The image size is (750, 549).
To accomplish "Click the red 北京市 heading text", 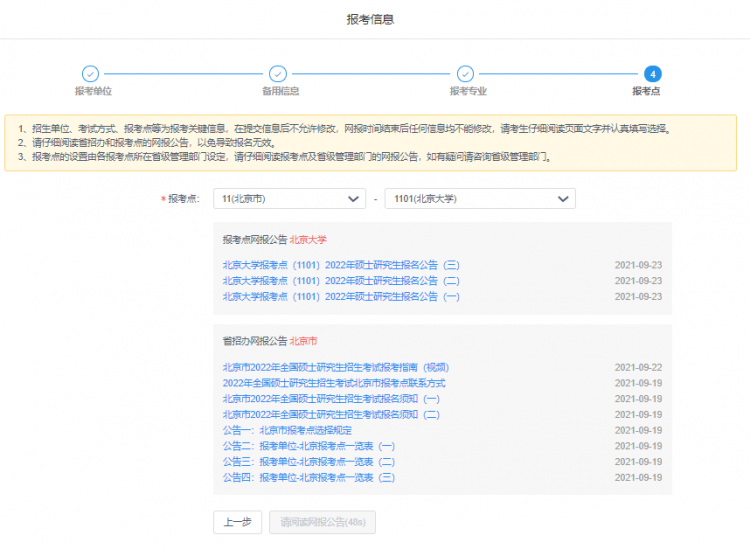I will pos(303,341).
